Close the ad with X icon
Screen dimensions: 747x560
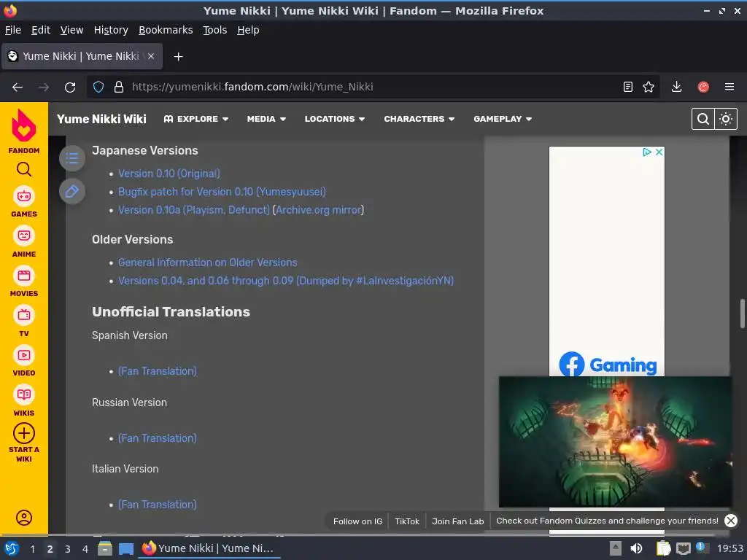pos(659,152)
